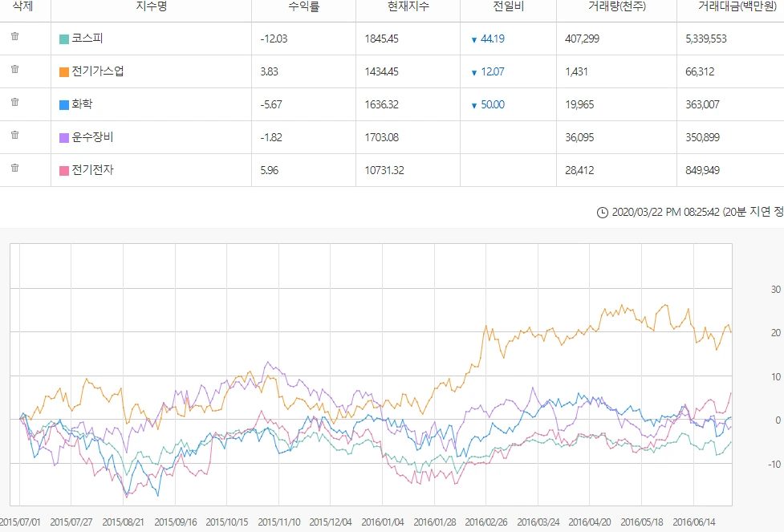Viewport: 784px width, 532px height.
Task: Delete the 전기전자 row with trash icon
Action: 15,168
